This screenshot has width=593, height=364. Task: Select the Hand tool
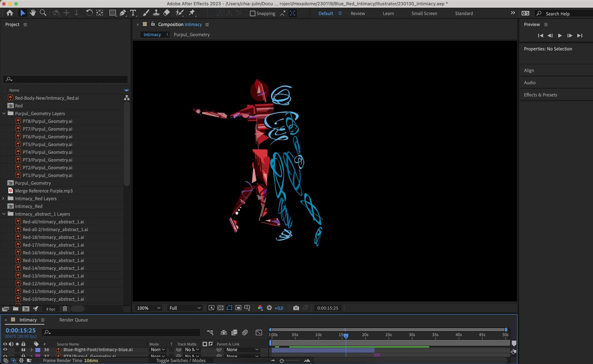(33, 13)
